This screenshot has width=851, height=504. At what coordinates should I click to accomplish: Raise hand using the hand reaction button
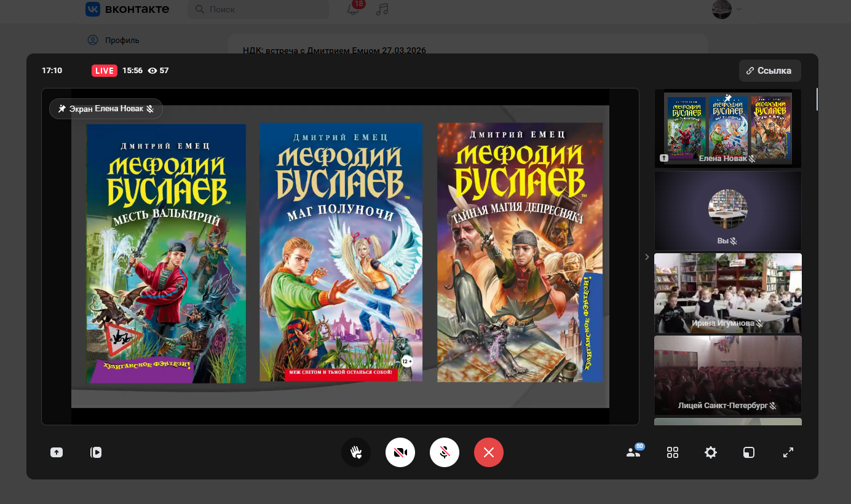356,453
